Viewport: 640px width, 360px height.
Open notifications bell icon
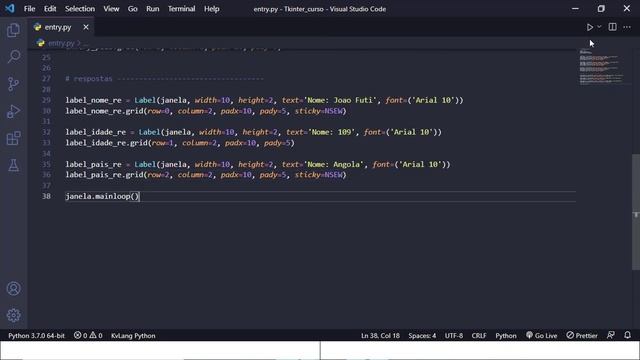click(x=627, y=335)
